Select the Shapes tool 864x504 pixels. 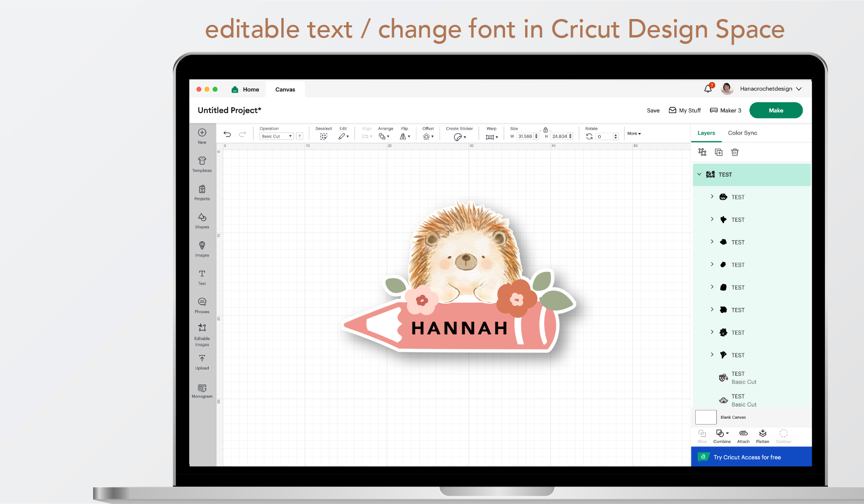[x=202, y=221]
